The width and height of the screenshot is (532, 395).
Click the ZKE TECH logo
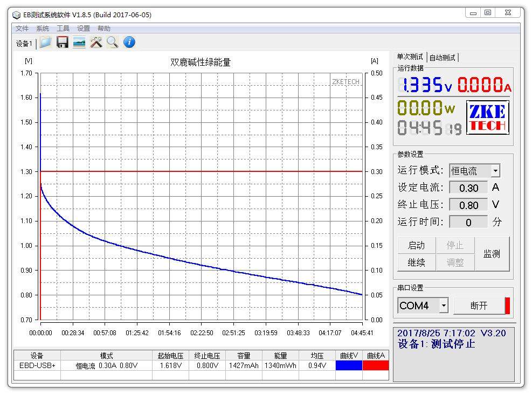(x=487, y=118)
